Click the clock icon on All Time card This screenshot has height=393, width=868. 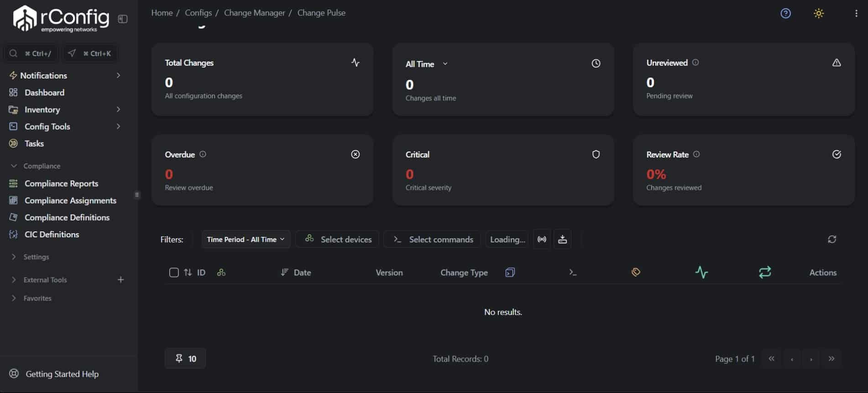[596, 63]
